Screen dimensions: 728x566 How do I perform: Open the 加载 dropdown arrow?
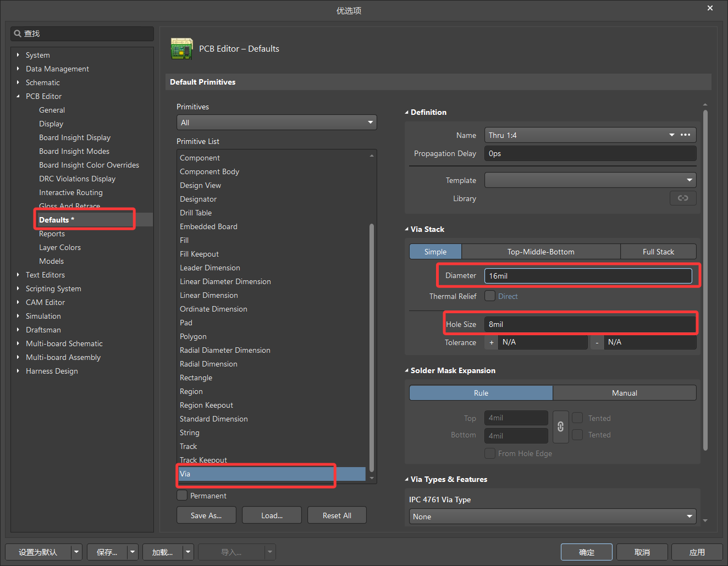[188, 552]
